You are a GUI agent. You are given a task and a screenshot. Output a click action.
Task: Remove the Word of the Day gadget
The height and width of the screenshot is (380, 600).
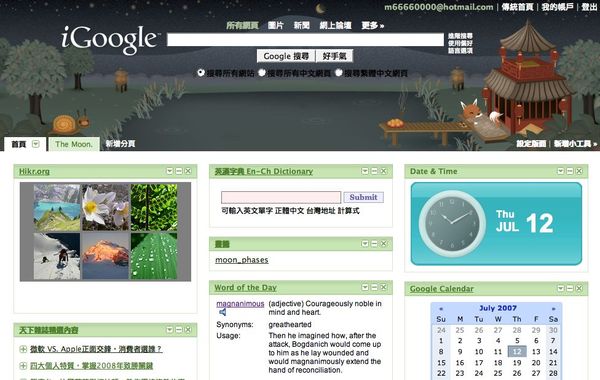click(x=383, y=287)
